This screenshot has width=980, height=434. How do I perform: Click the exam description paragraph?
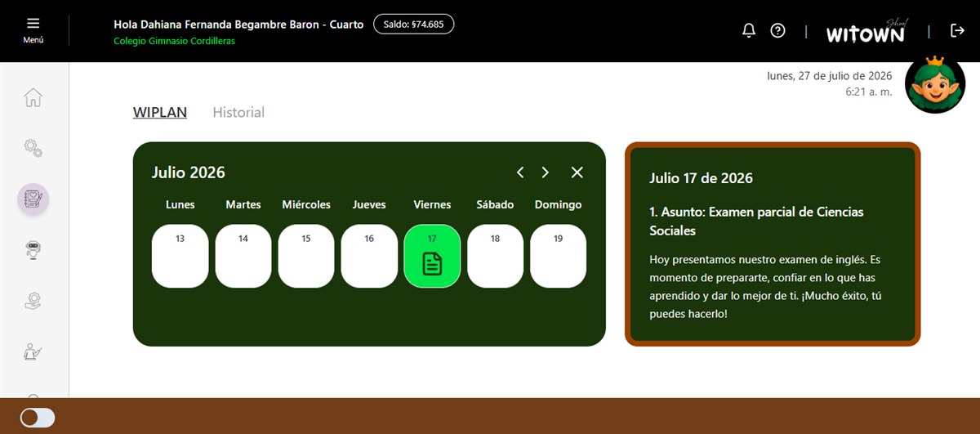click(x=764, y=287)
